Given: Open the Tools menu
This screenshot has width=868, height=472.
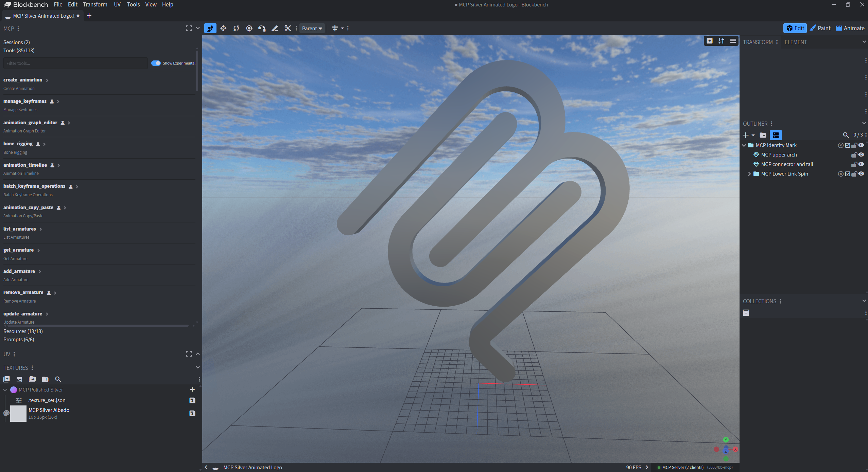Looking at the screenshot, I should [133, 4].
